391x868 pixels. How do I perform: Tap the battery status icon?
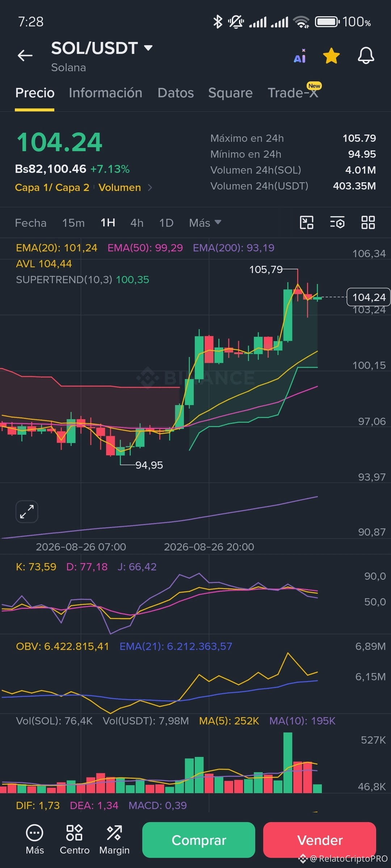click(327, 22)
